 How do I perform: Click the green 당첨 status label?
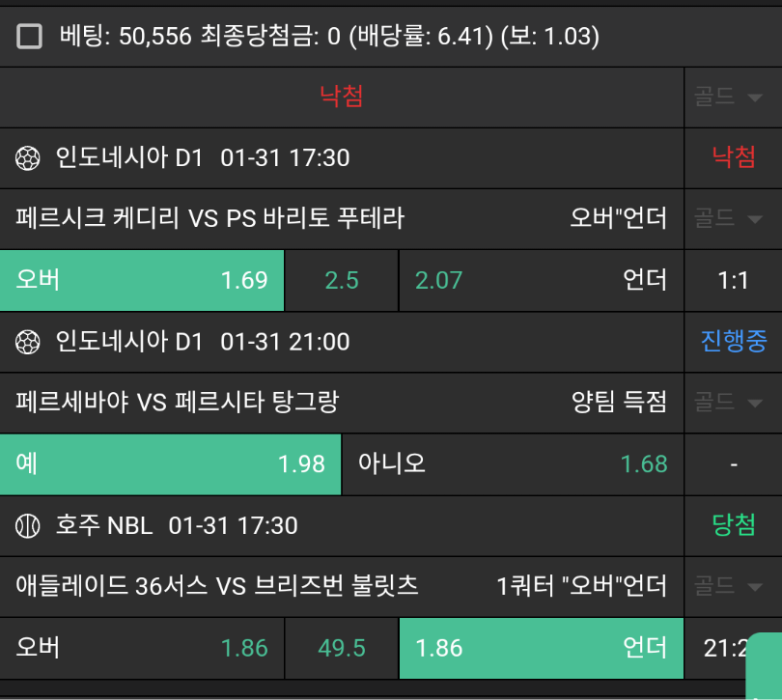[733, 525]
